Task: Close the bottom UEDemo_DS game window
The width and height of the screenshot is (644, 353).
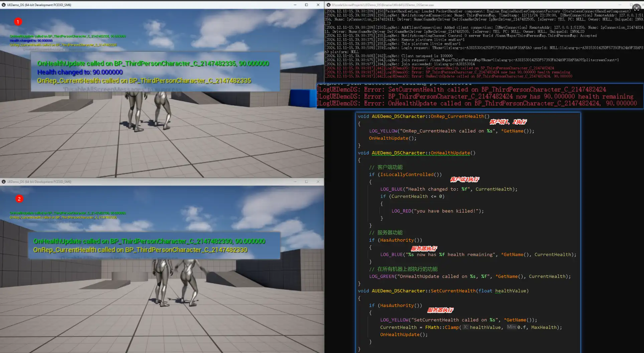Action: pyautogui.click(x=318, y=182)
